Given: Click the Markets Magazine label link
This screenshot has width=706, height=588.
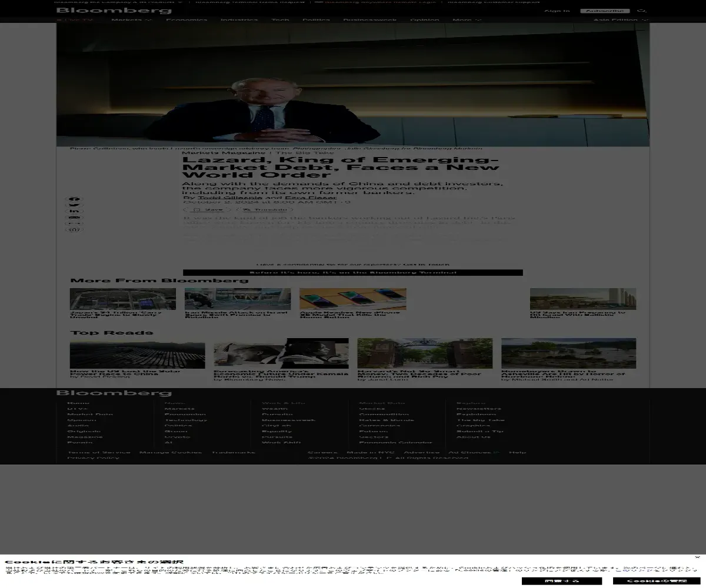Looking at the screenshot, I should point(223,153).
